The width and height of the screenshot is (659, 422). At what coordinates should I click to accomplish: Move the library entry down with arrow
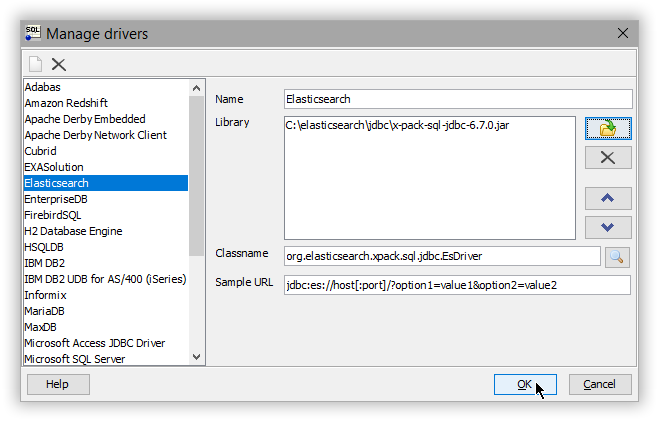[x=608, y=227]
